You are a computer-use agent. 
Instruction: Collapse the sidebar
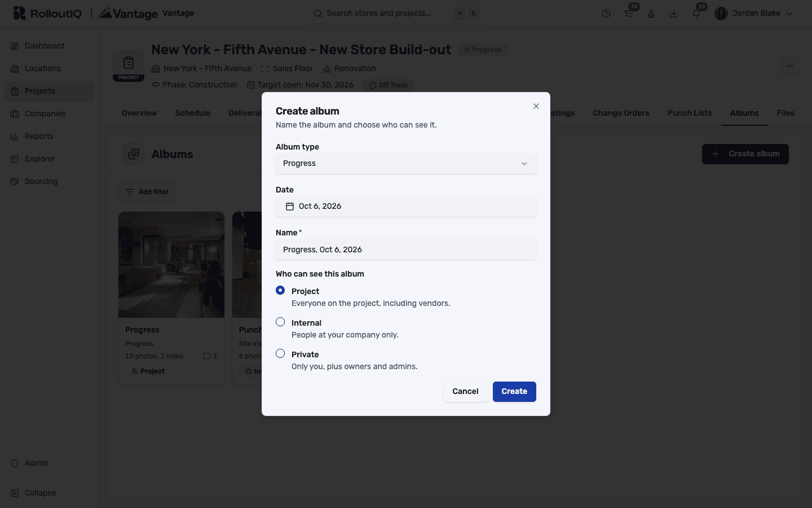50,493
